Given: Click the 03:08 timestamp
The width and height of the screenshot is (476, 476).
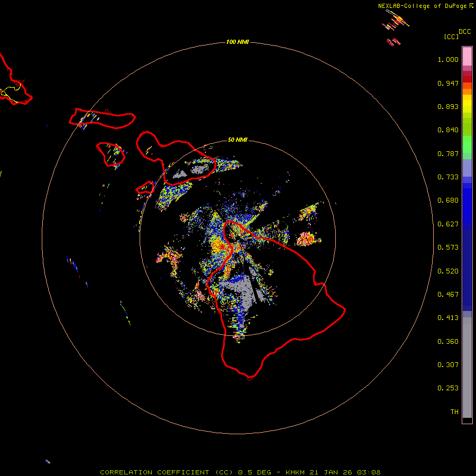Looking at the screenshot, I should [369, 472].
